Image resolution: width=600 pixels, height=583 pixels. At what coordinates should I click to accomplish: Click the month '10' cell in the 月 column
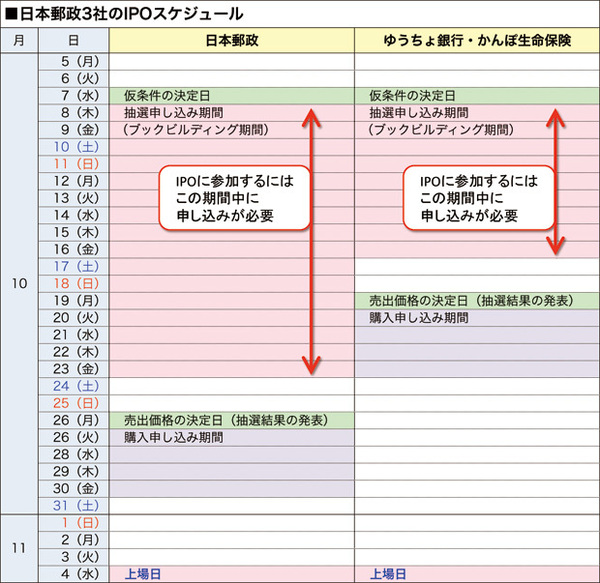coord(19,283)
